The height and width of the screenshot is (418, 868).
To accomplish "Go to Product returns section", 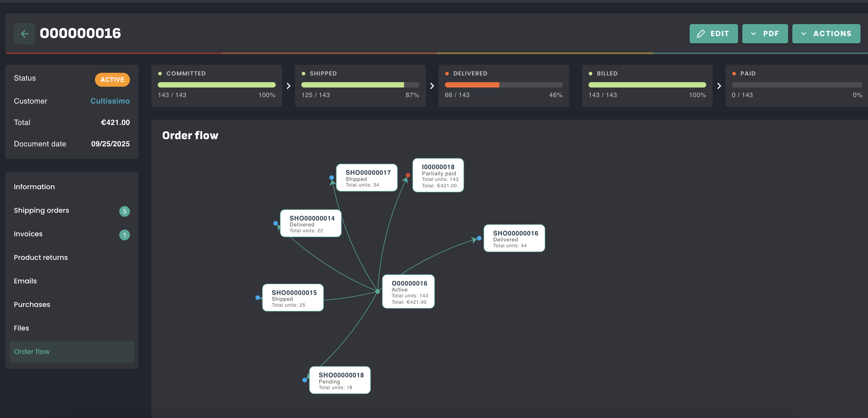I will (41, 257).
